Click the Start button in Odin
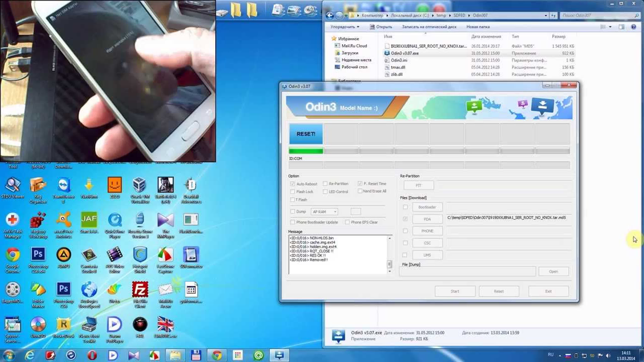The width and height of the screenshot is (644, 362). [455, 291]
